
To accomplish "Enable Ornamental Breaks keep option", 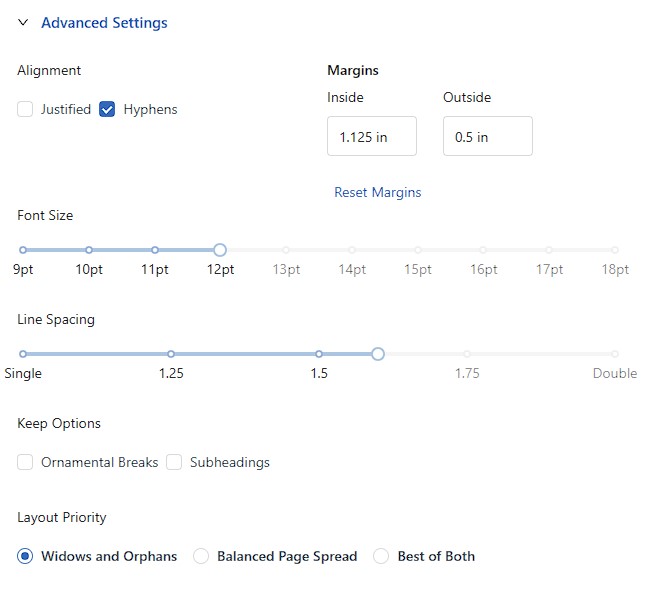I will coord(25,462).
